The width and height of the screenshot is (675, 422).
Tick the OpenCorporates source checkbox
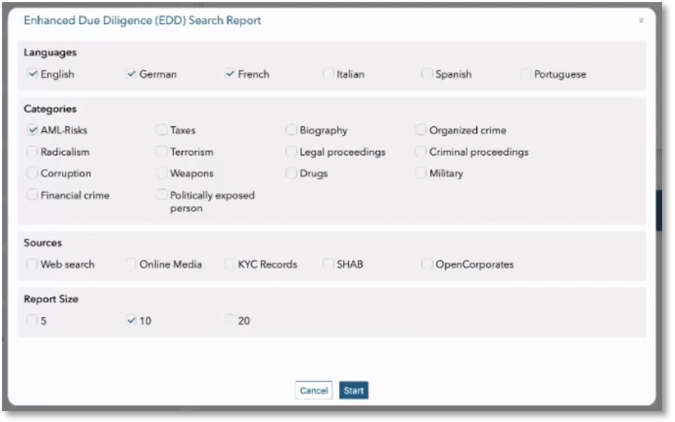click(x=427, y=264)
